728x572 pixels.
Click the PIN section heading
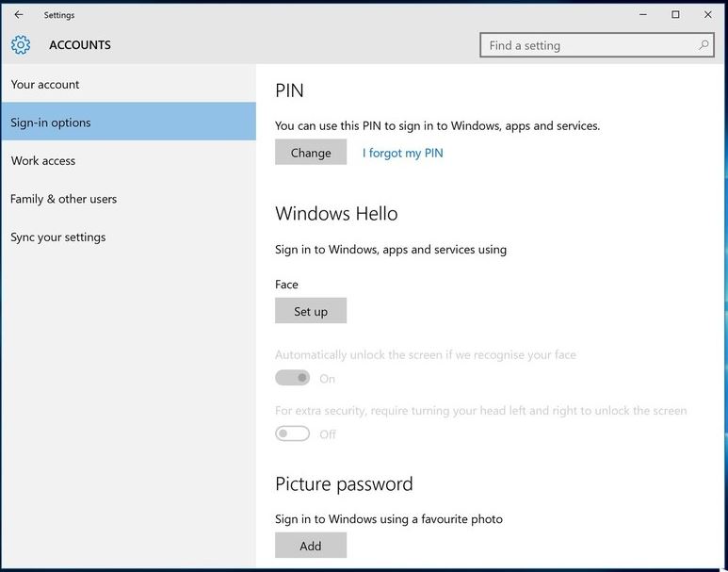tap(289, 90)
